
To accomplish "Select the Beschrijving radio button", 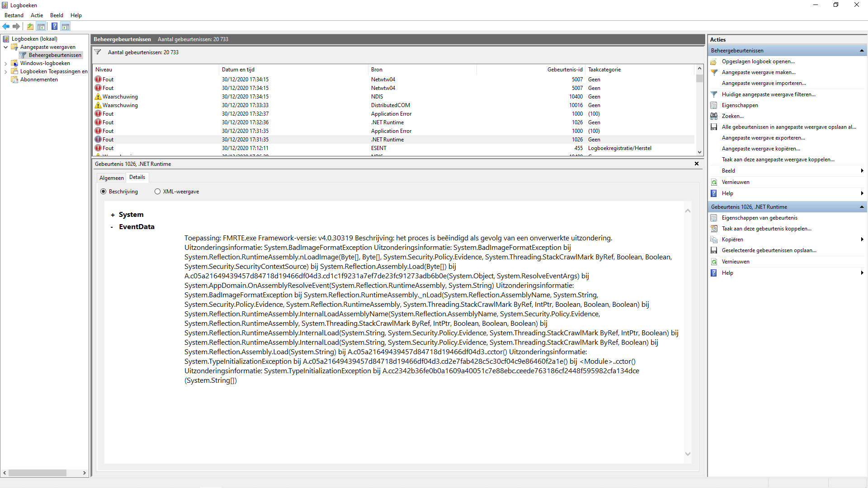I will (x=104, y=192).
